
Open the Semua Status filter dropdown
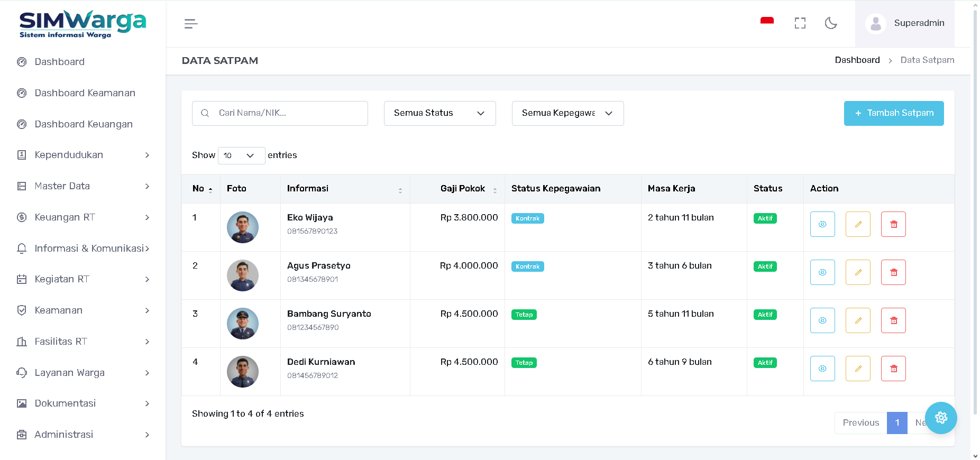439,113
